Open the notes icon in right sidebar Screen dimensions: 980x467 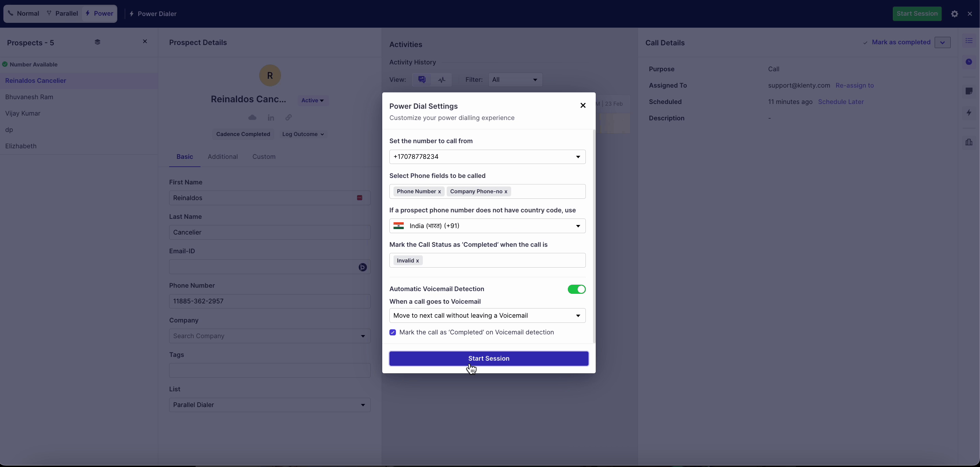pyautogui.click(x=969, y=91)
